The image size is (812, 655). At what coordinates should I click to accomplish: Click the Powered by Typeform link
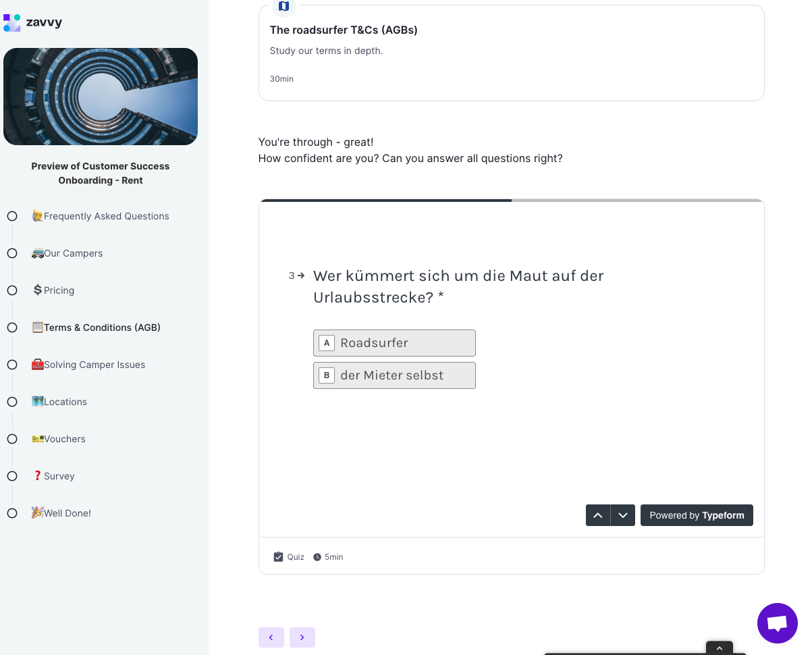pyautogui.click(x=697, y=515)
